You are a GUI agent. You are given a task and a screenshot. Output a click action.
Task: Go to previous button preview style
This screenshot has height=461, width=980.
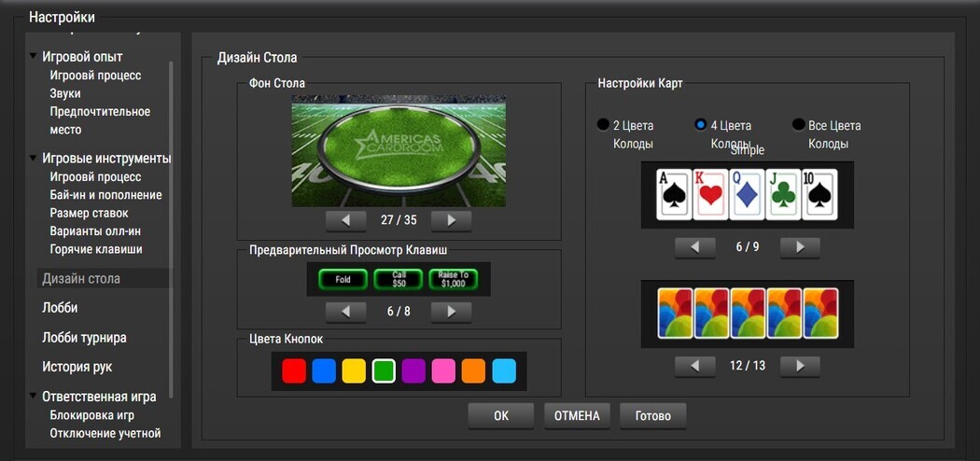pyautogui.click(x=345, y=312)
